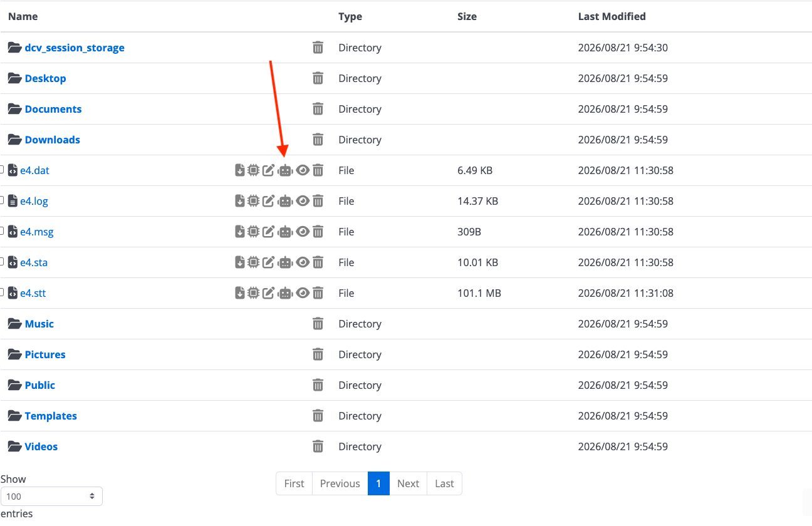This screenshot has width=812, height=526.
Task: Preview e4.dat with the eye icon
Action: (303, 170)
